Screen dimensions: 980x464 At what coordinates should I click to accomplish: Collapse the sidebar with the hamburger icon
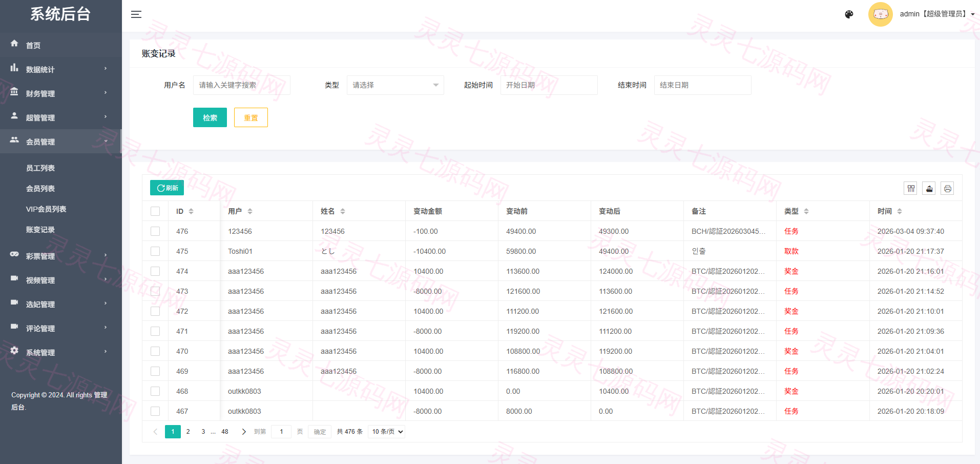[136, 14]
